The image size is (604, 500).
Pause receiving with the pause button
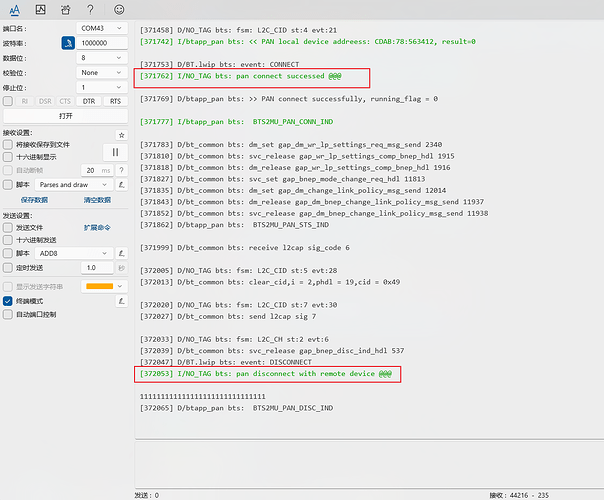(115, 152)
